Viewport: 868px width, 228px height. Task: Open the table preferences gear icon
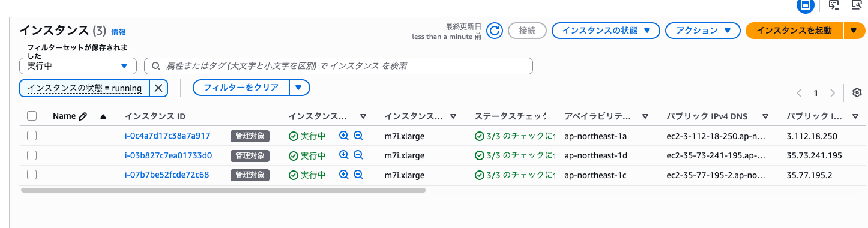pyautogui.click(x=857, y=92)
